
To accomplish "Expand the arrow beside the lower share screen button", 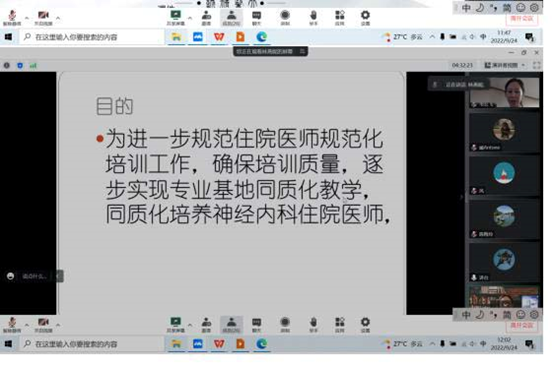I will (190, 324).
